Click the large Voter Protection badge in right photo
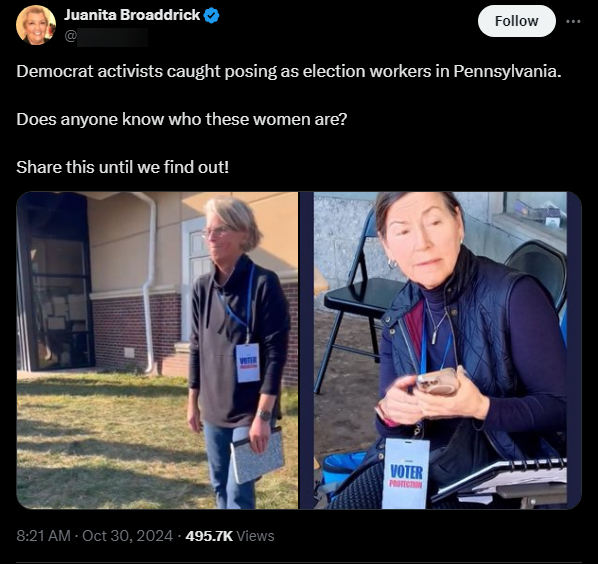This screenshot has height=564, width=598. [406, 474]
